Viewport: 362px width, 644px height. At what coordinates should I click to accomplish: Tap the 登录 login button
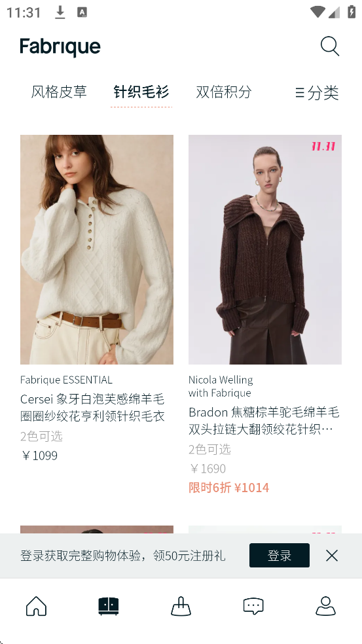click(280, 555)
